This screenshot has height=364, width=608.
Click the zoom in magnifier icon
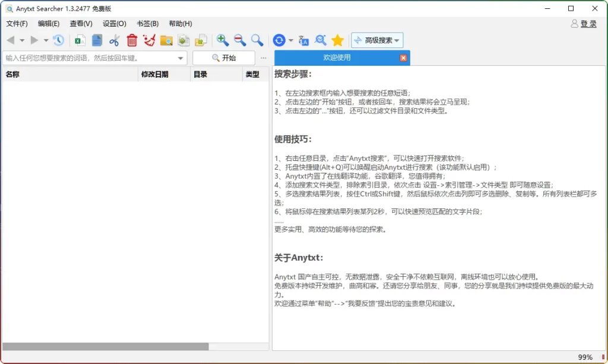pyautogui.click(x=223, y=40)
